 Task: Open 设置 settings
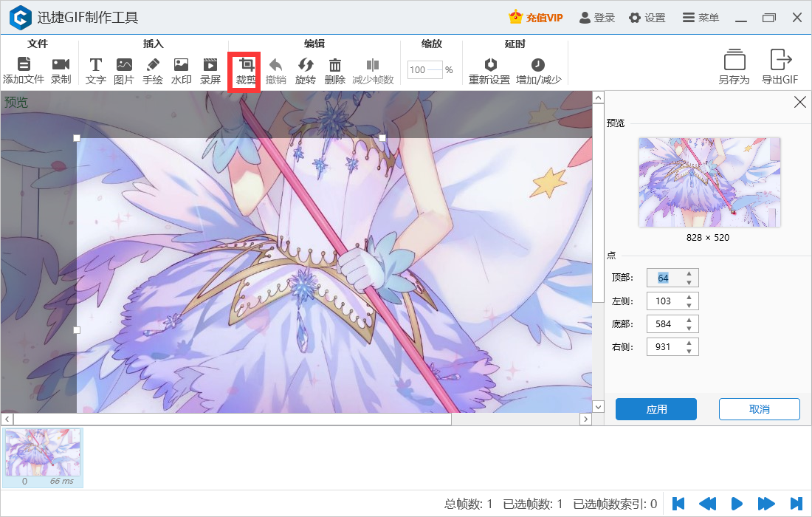pyautogui.click(x=647, y=18)
